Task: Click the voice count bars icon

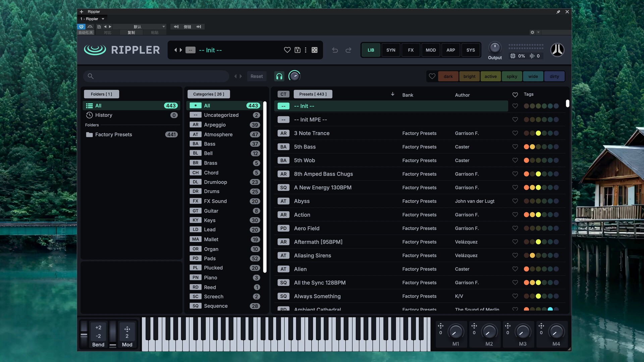Action: coord(532,56)
